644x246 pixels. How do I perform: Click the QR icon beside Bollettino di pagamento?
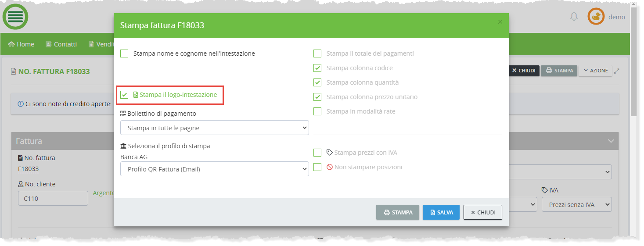point(123,114)
